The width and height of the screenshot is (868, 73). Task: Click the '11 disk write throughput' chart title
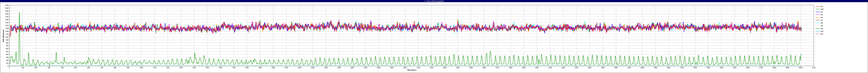click(x=434, y=1)
